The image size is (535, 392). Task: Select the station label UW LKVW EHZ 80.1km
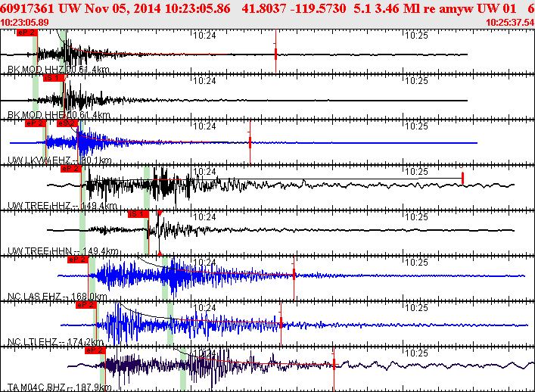(59, 160)
